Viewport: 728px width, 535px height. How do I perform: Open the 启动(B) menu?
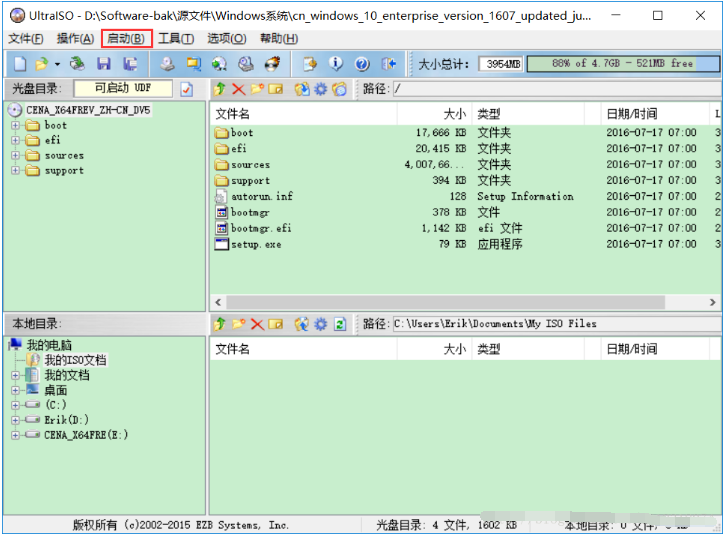tap(126, 39)
